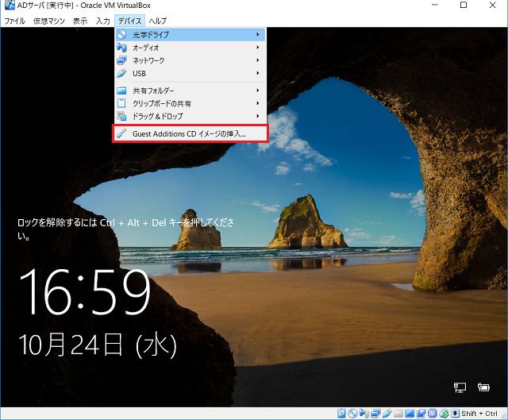Select the USB menu entry
Screen dimensions: 508x420
pos(139,73)
